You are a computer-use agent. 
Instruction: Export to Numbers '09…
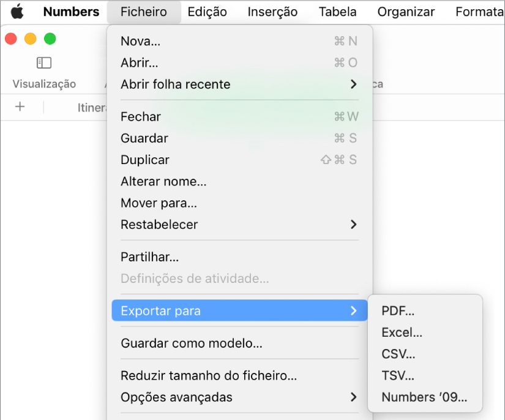click(425, 397)
